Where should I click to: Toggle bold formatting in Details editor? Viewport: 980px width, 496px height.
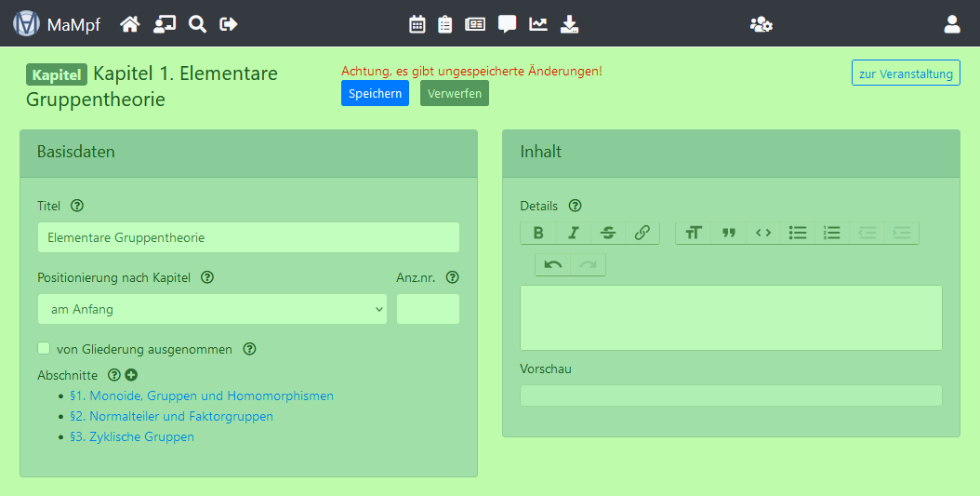(538, 233)
